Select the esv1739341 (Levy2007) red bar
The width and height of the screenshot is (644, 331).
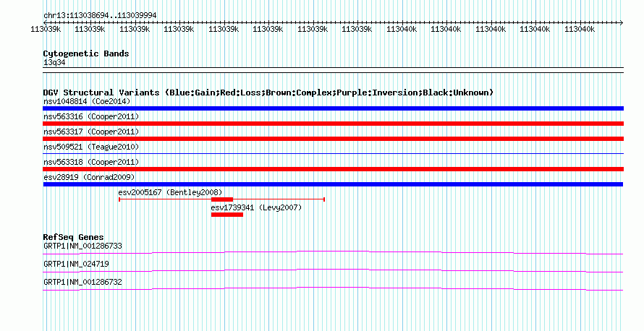click(227, 215)
